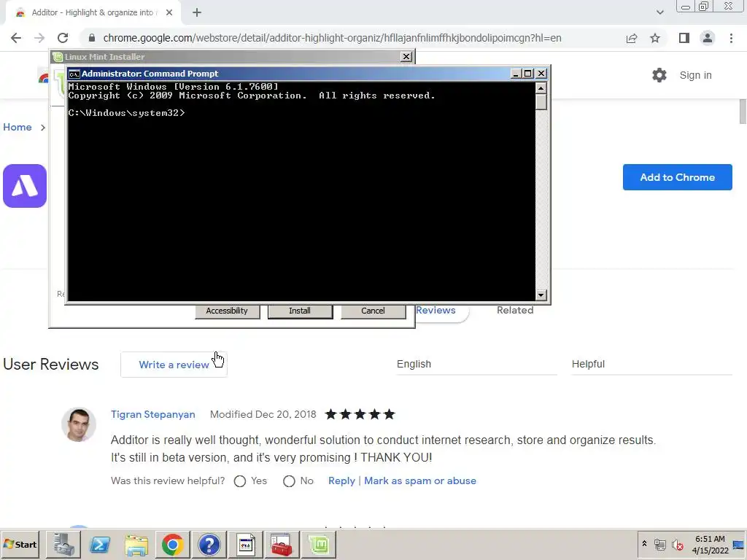The image size is (747, 560).
Task: Open the script window taskbar item
Action: (x=245, y=544)
